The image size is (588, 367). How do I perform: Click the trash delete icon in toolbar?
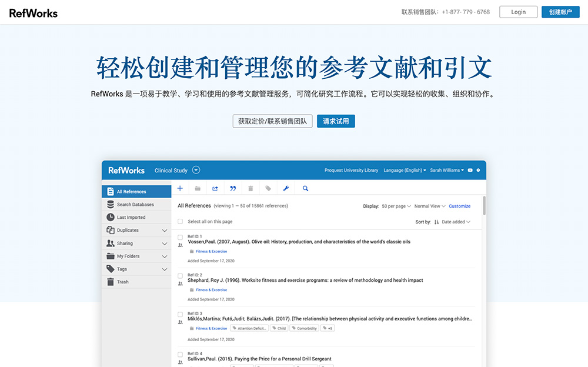250,188
